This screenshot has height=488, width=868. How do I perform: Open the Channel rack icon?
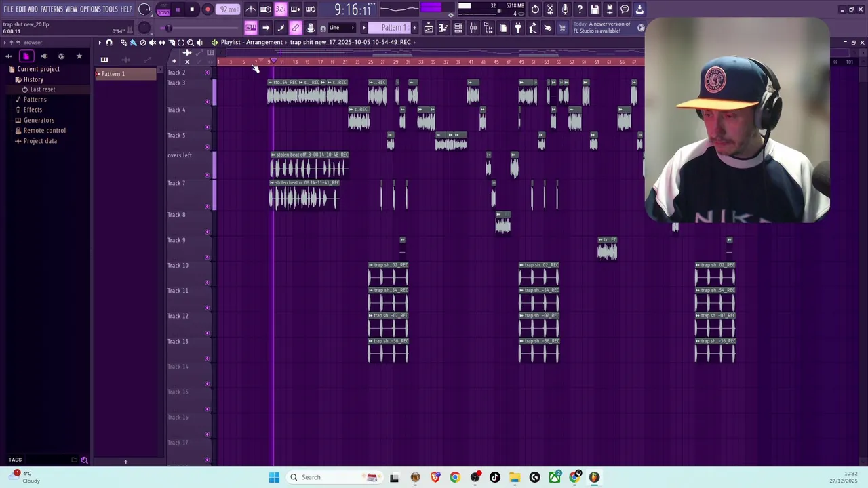tap(458, 28)
